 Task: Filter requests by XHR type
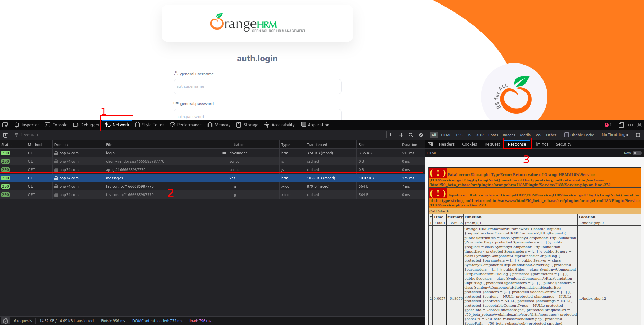coord(480,135)
